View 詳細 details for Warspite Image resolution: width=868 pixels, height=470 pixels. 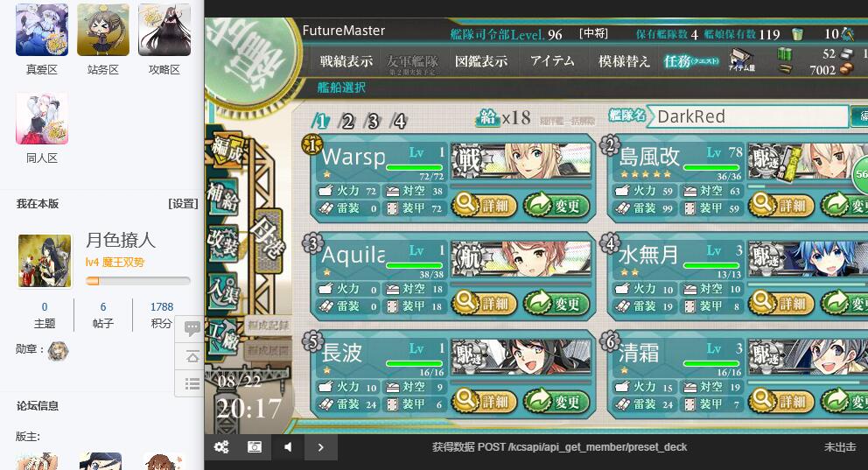pyautogui.click(x=485, y=206)
